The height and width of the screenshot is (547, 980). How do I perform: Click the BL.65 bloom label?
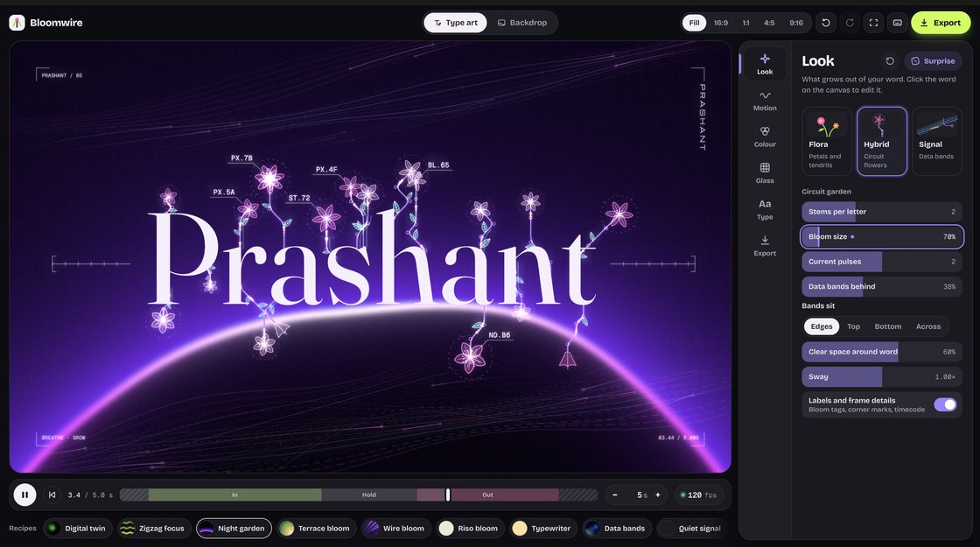pyautogui.click(x=438, y=165)
